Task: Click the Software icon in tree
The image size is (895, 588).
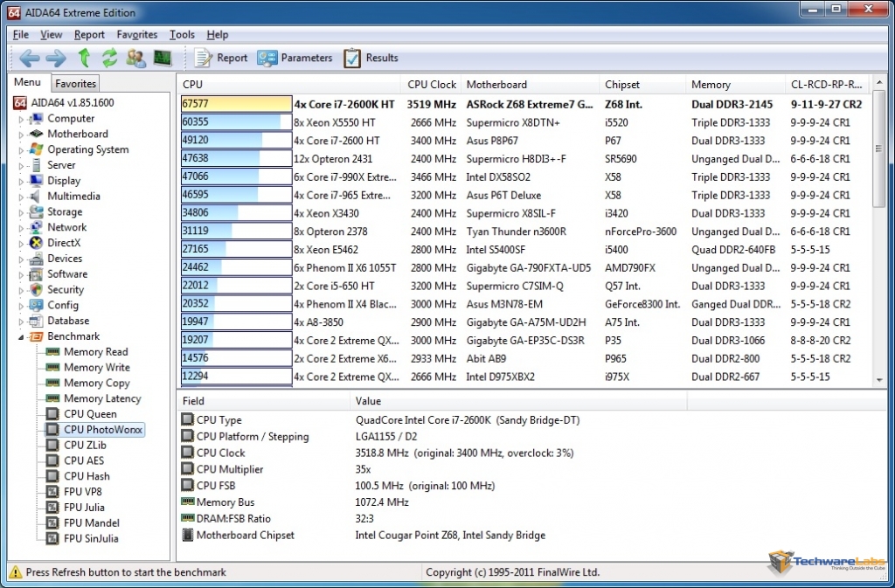Action: click(37, 273)
